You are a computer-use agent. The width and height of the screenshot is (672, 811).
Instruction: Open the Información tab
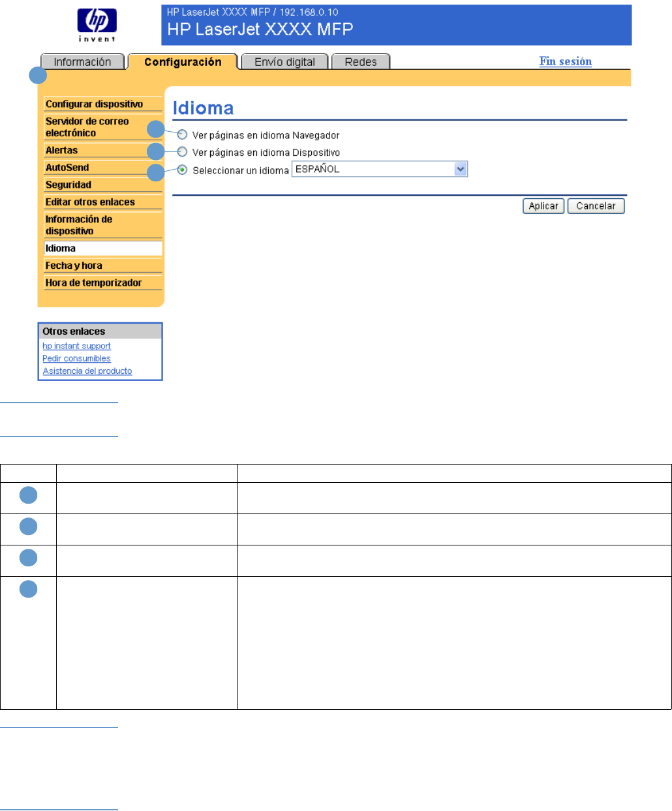(x=82, y=62)
